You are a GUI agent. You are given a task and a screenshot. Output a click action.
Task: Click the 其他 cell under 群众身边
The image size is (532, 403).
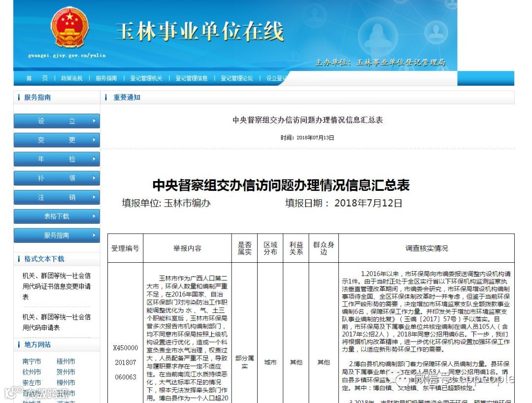tap(324, 362)
